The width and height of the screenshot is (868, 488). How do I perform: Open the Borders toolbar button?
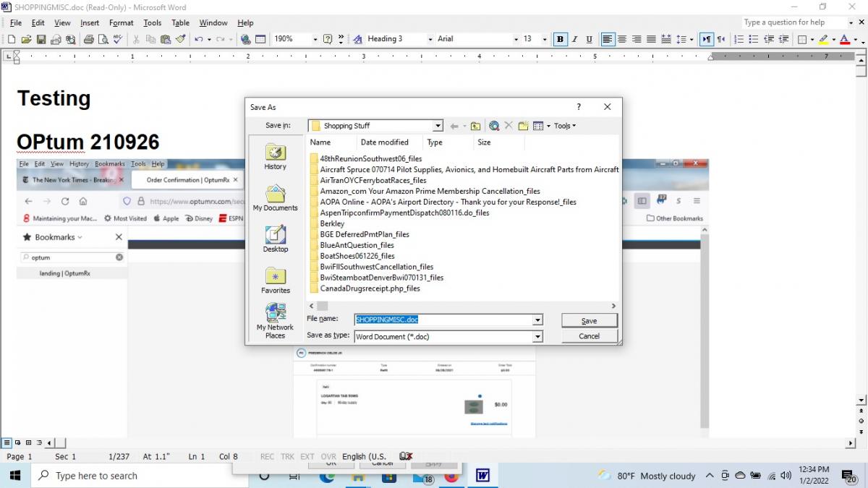coord(801,39)
